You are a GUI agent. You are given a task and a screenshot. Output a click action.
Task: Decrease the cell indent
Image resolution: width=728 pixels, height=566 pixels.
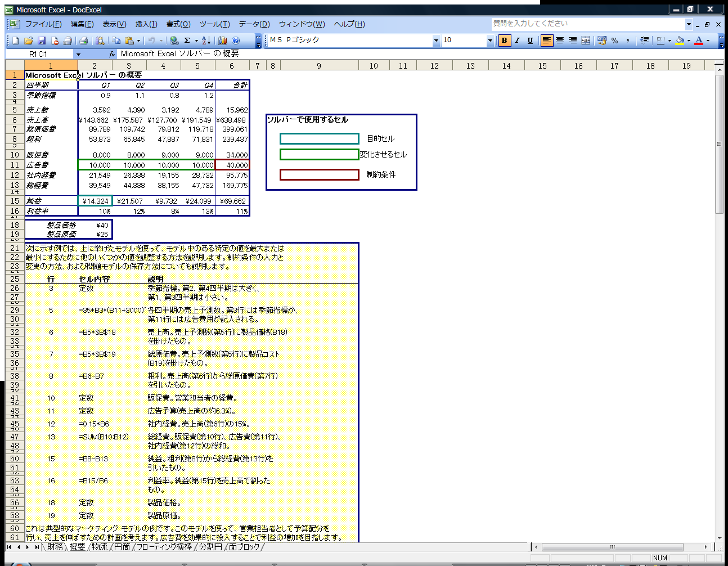pyautogui.click(x=645, y=41)
